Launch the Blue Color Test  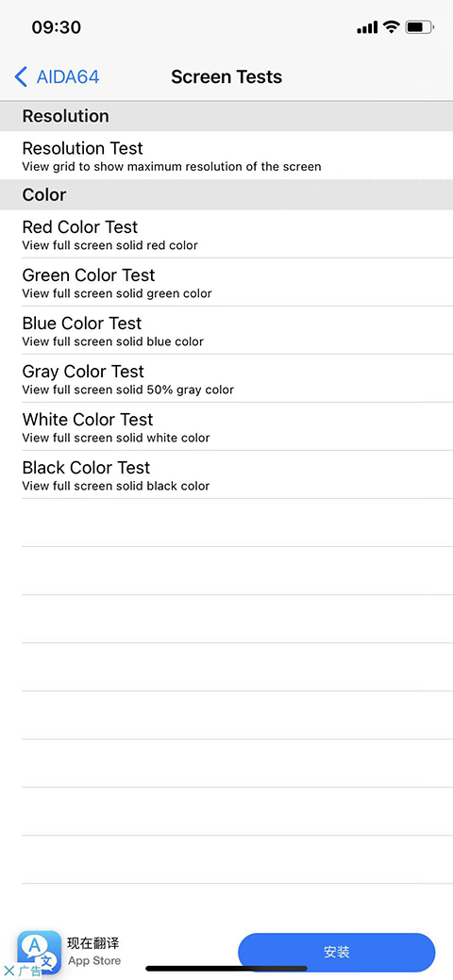pyautogui.click(x=226, y=331)
